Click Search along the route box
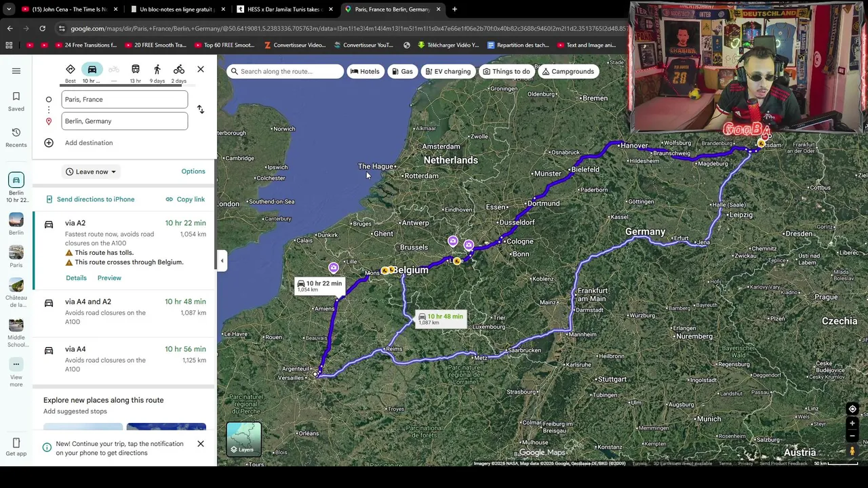The height and width of the screenshot is (488, 868). 285,71
